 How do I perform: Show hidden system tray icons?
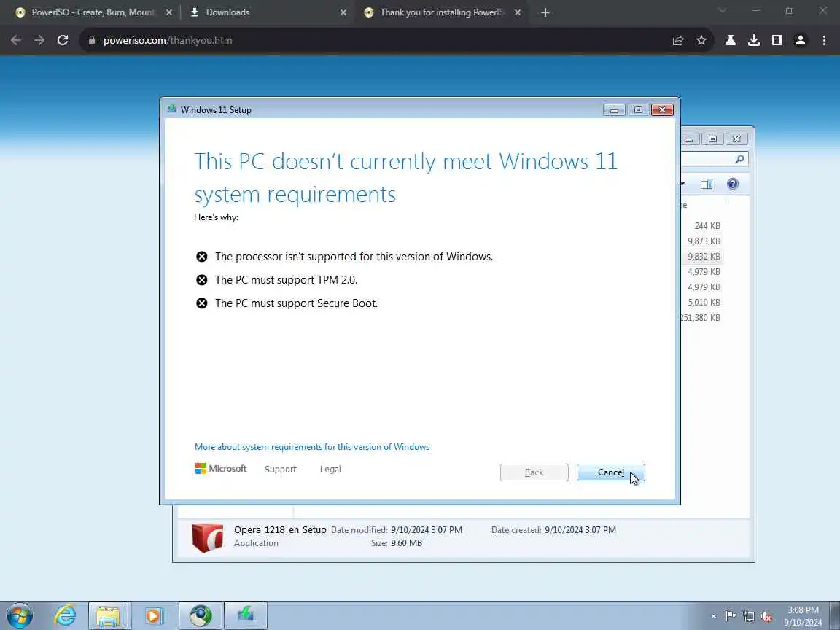tap(713, 617)
